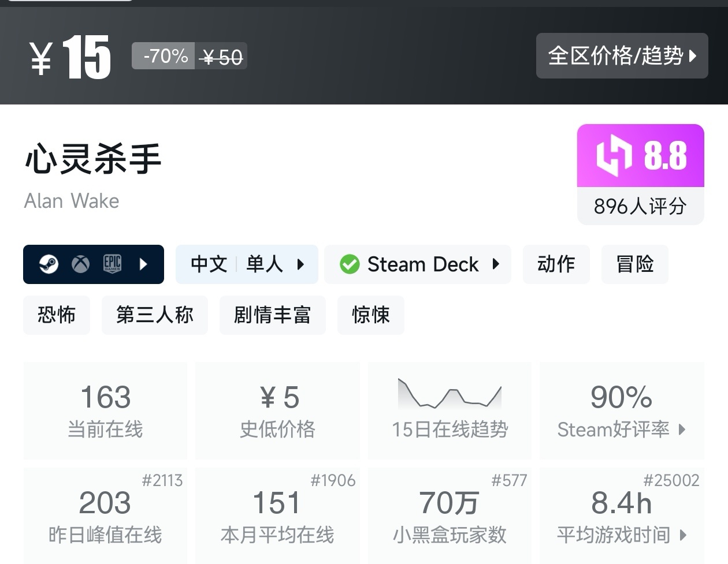Tap the 第三人称 tag

[154, 315]
